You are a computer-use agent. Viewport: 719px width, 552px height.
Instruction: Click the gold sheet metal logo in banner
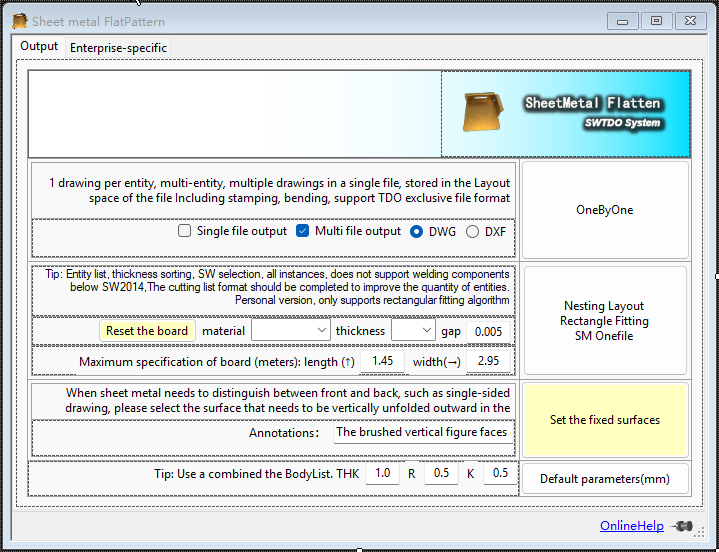click(483, 112)
